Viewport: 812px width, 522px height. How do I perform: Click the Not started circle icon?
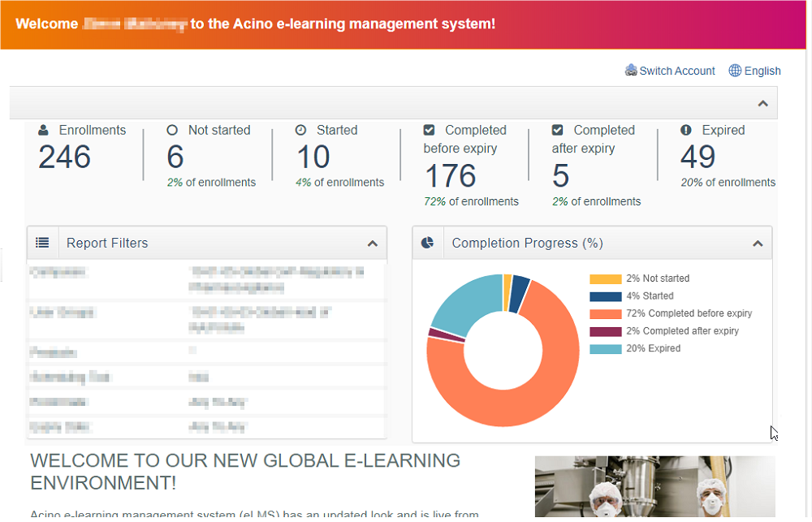click(x=172, y=130)
